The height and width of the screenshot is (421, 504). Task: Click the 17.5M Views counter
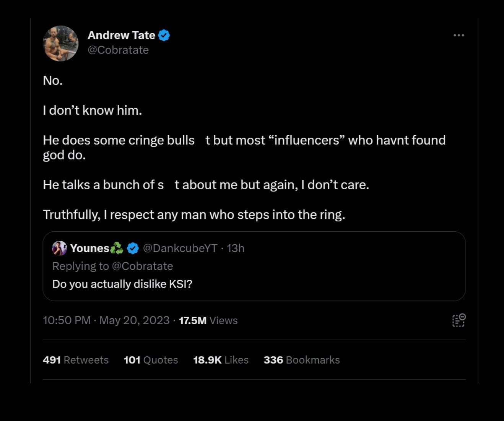coord(208,320)
